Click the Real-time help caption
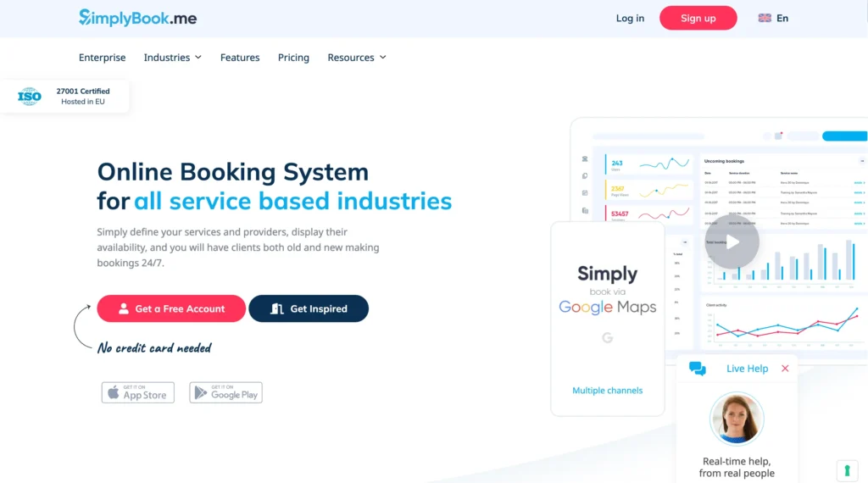The width and height of the screenshot is (868, 483). [x=737, y=467]
